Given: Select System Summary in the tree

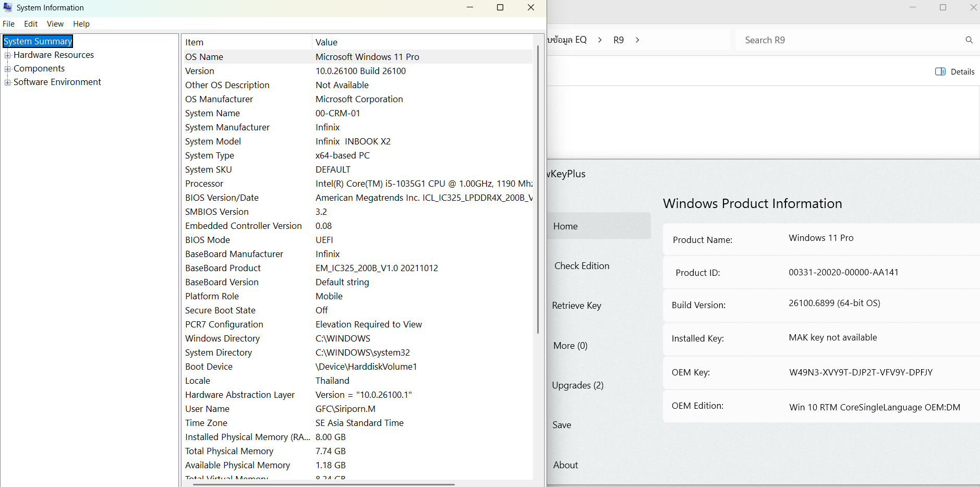Looking at the screenshot, I should tap(38, 41).
